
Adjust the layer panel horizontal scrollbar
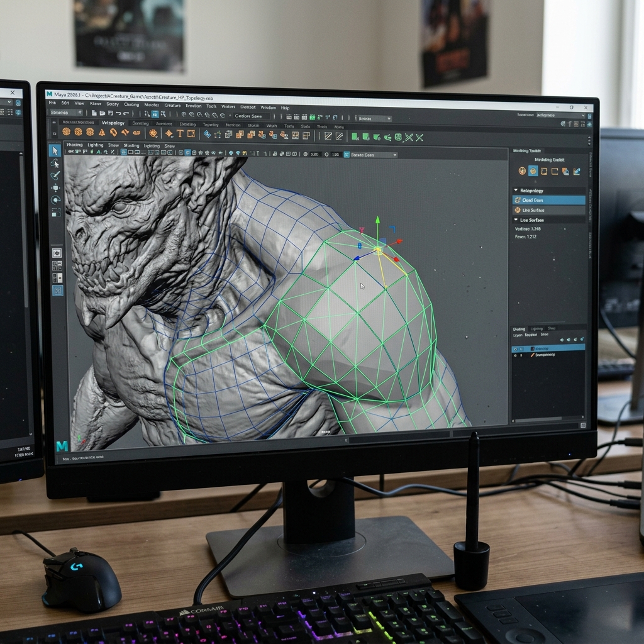(x=538, y=419)
